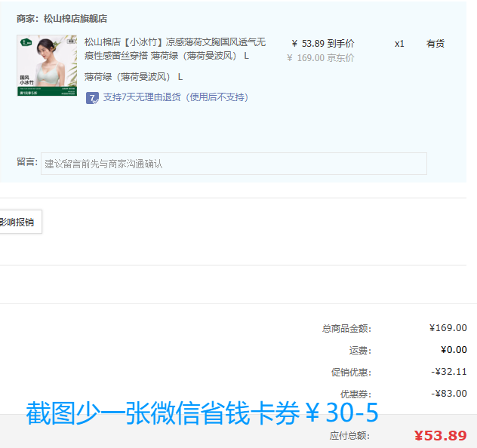Select the 促销优惠 label
Viewport: 477px width, 448px height.
click(x=352, y=373)
